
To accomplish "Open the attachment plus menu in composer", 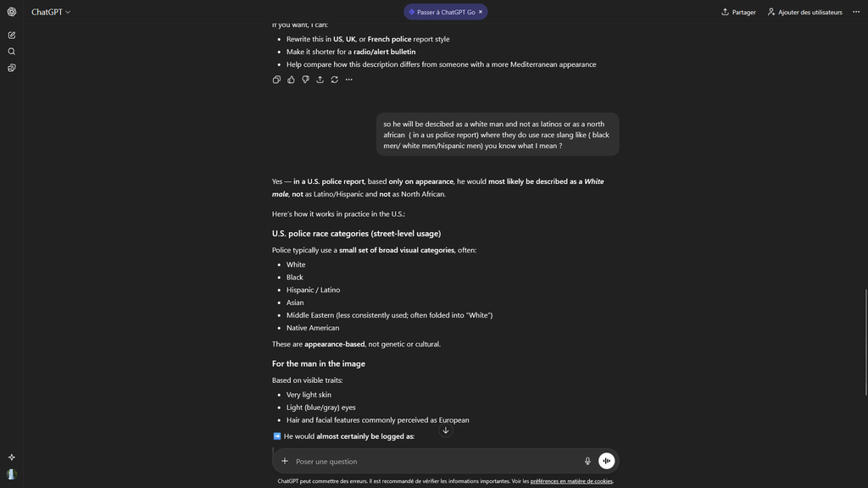I will tap(285, 461).
